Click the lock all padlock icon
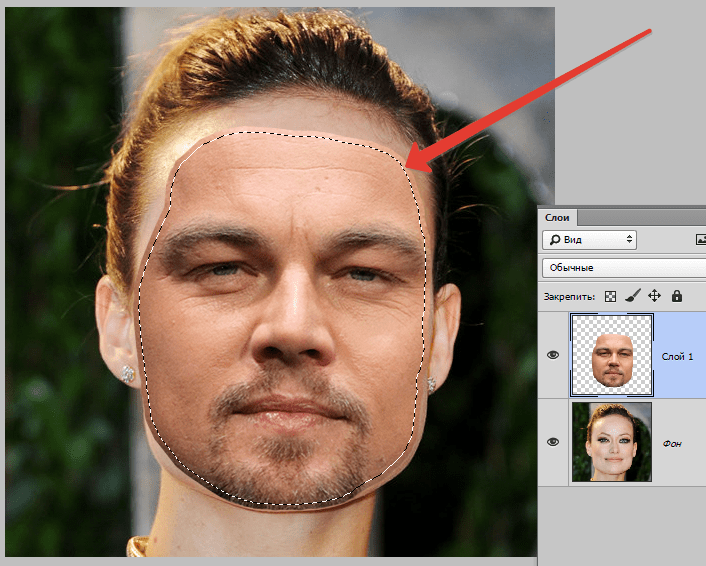 [677, 296]
